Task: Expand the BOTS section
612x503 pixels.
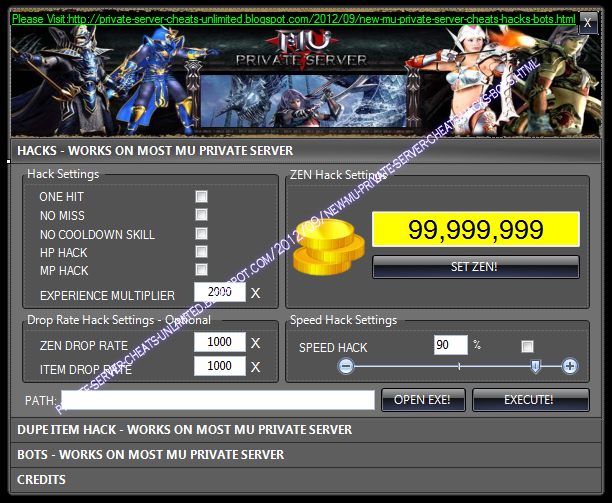Action: (x=306, y=455)
